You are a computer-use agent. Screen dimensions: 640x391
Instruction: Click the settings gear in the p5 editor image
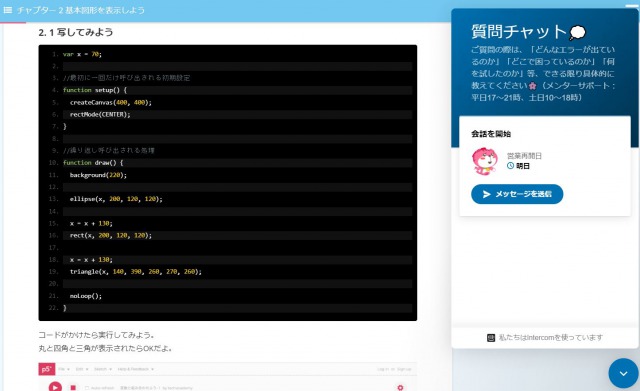click(400, 387)
